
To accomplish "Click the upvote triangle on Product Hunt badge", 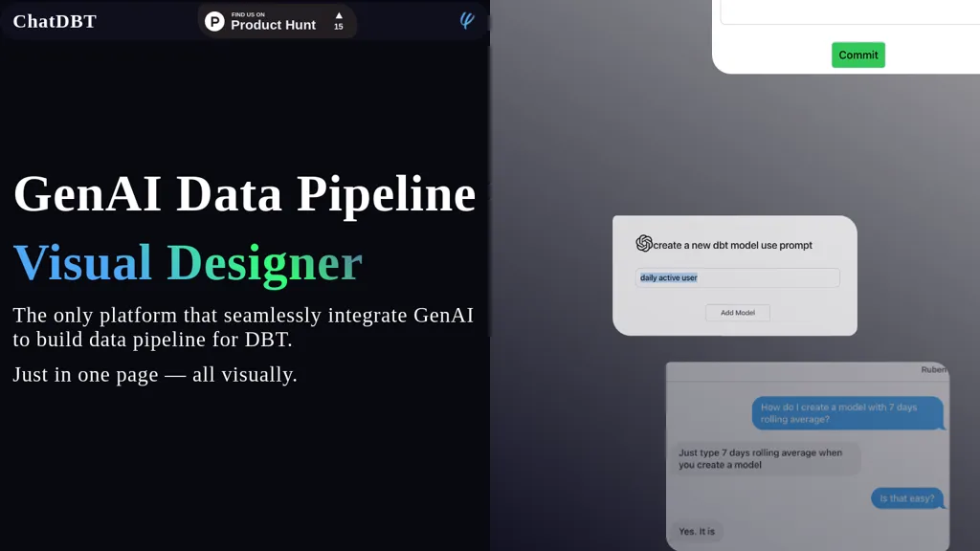I will click(338, 15).
